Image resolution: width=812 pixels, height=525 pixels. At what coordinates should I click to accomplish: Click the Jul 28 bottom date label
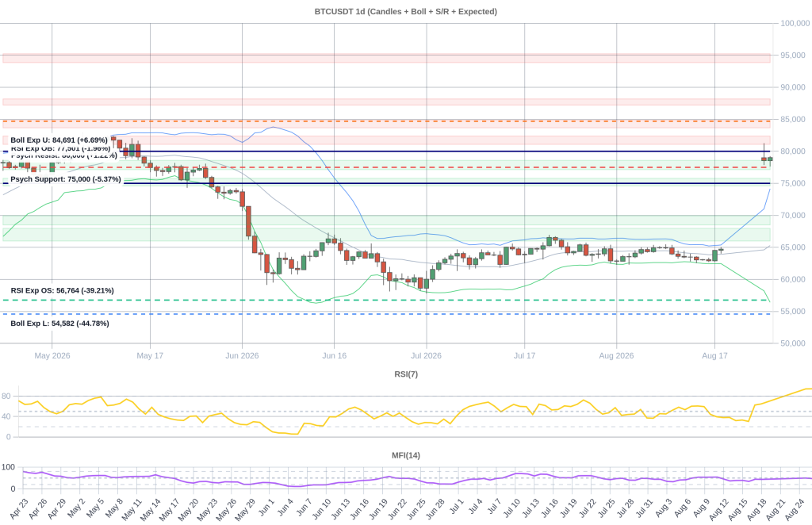(x=626, y=508)
